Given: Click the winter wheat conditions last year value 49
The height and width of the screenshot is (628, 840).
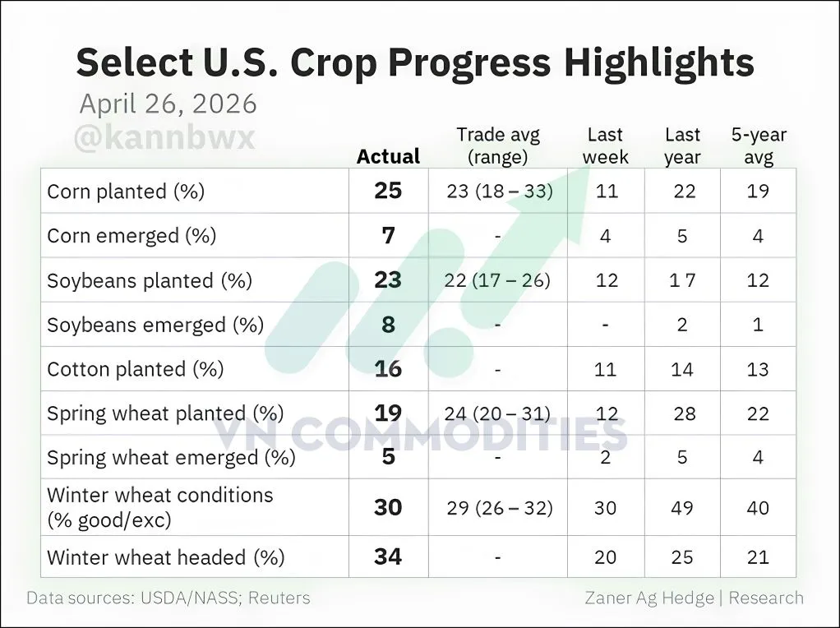Looking at the screenshot, I should 682,507.
